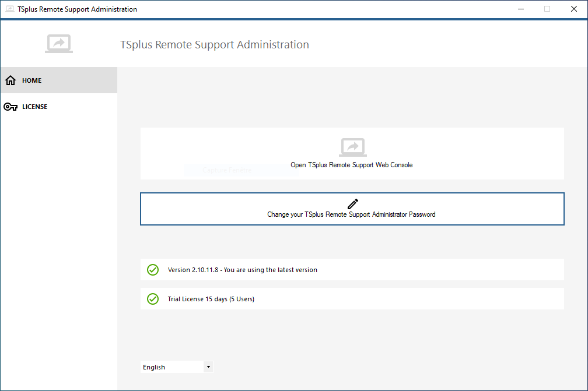Switch to the LICENSE section
This screenshot has width=588, height=391.
point(35,106)
